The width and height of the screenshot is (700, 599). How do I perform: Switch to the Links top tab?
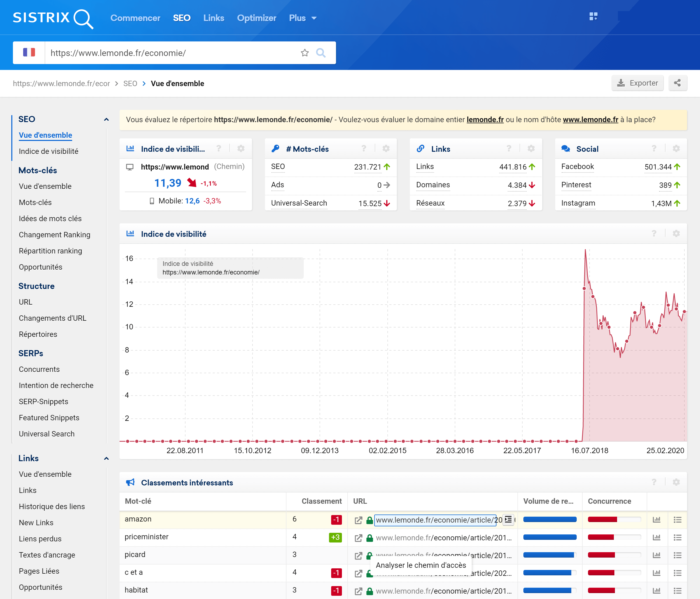tap(213, 18)
